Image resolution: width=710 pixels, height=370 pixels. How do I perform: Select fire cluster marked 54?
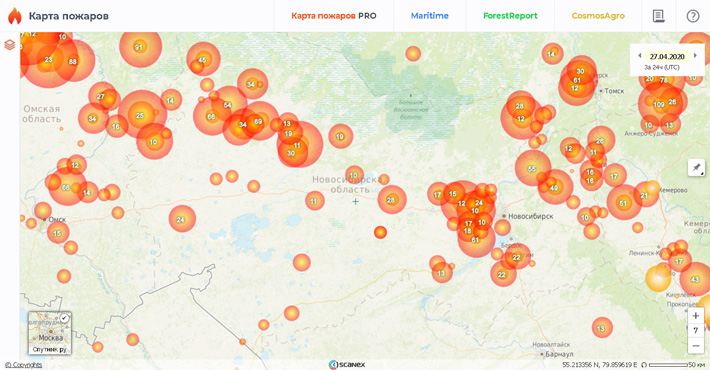point(228,105)
